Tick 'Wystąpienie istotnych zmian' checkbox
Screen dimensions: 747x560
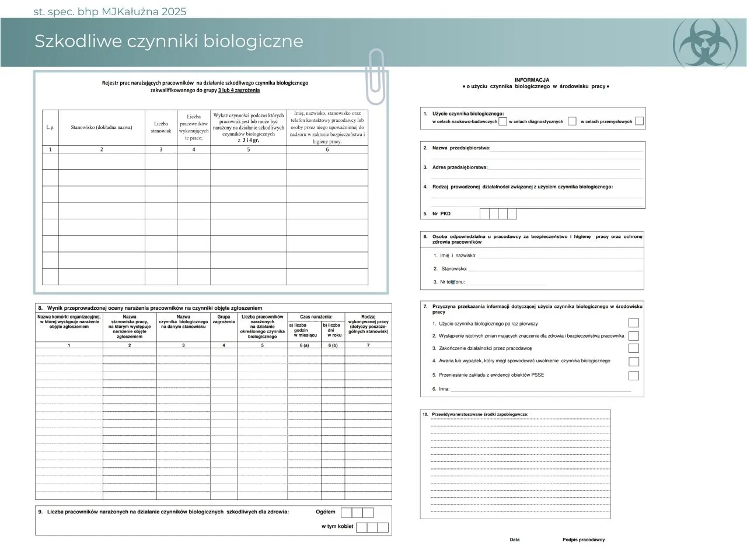point(633,336)
